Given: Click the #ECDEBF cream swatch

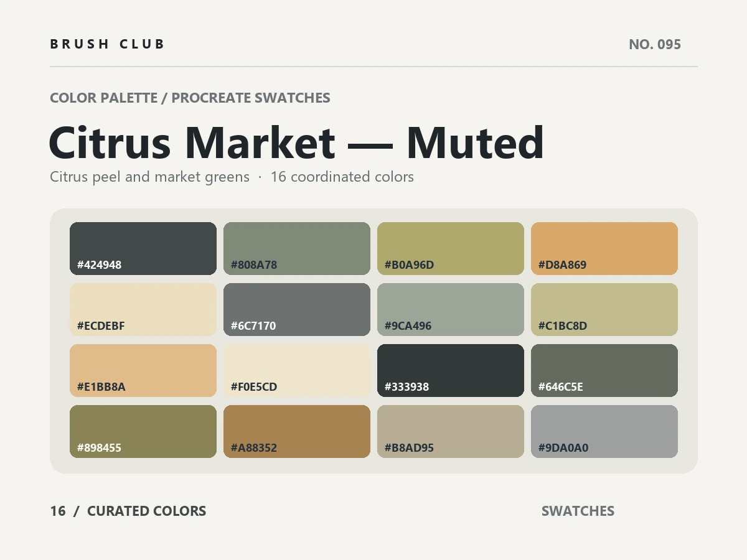Looking at the screenshot, I should coord(143,309).
